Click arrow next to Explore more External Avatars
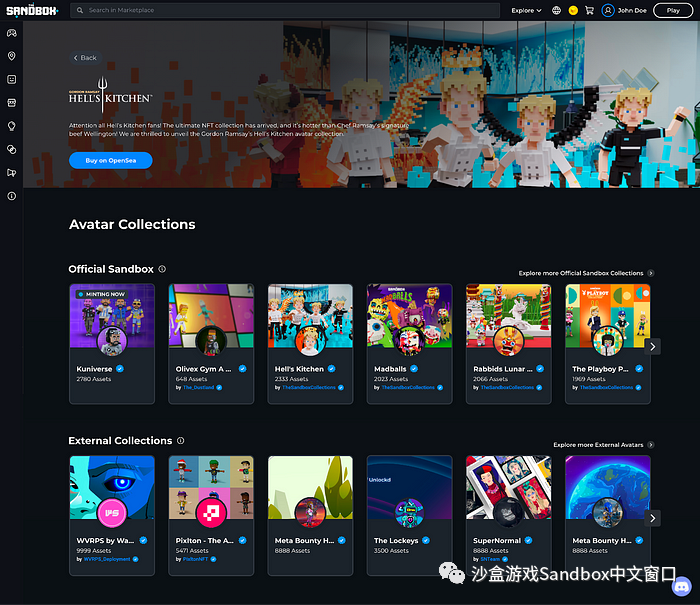This screenshot has height=605, width=700. coord(650,445)
